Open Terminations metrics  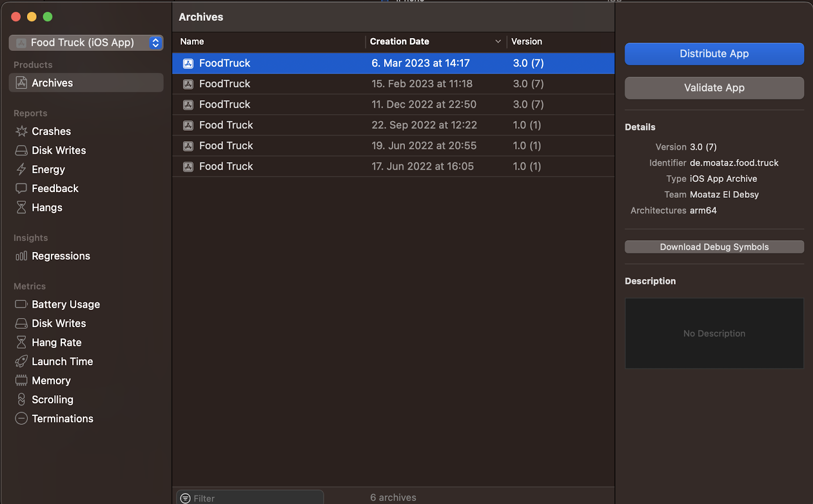click(62, 419)
